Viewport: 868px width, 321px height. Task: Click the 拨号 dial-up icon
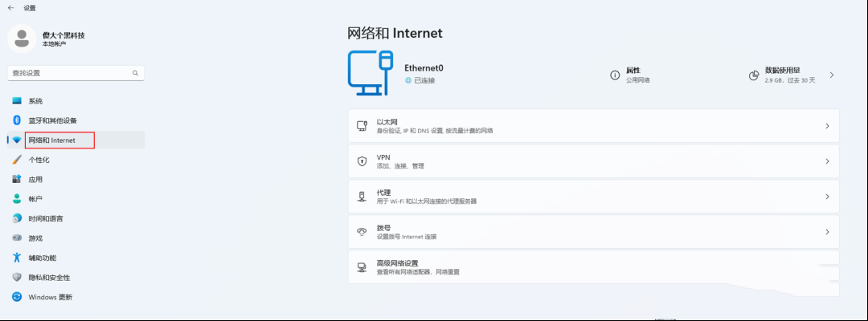coord(362,232)
